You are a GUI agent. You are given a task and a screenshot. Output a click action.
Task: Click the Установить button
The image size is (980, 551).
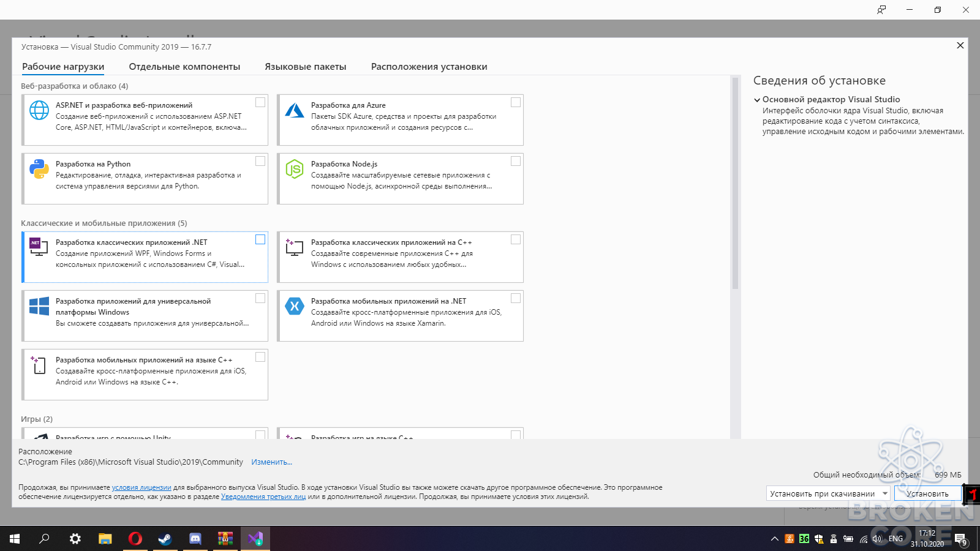pyautogui.click(x=927, y=493)
